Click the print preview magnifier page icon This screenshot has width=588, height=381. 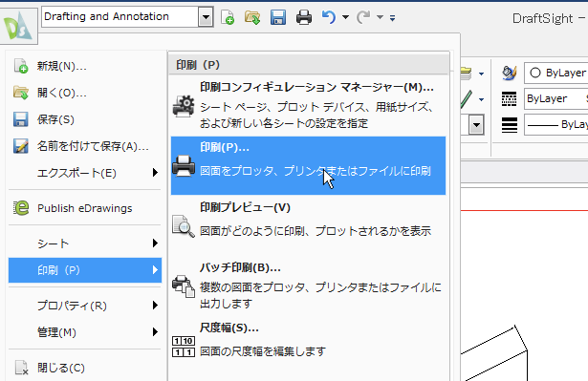pyautogui.click(x=184, y=226)
